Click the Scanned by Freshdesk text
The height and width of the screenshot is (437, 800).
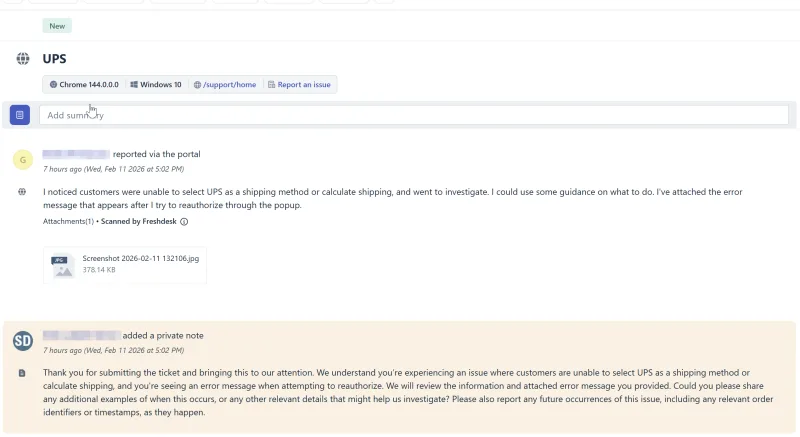139,221
